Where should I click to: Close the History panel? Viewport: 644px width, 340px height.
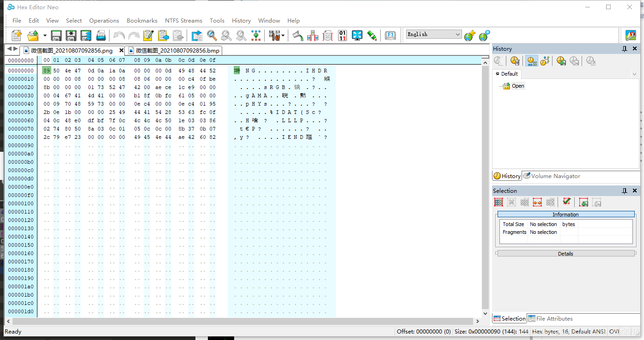(635, 49)
